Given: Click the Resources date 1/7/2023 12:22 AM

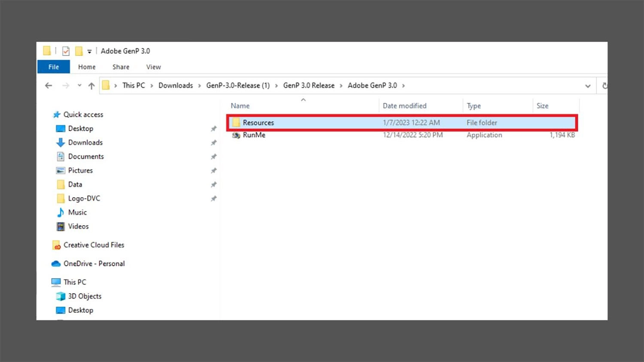Looking at the screenshot, I should click(411, 123).
